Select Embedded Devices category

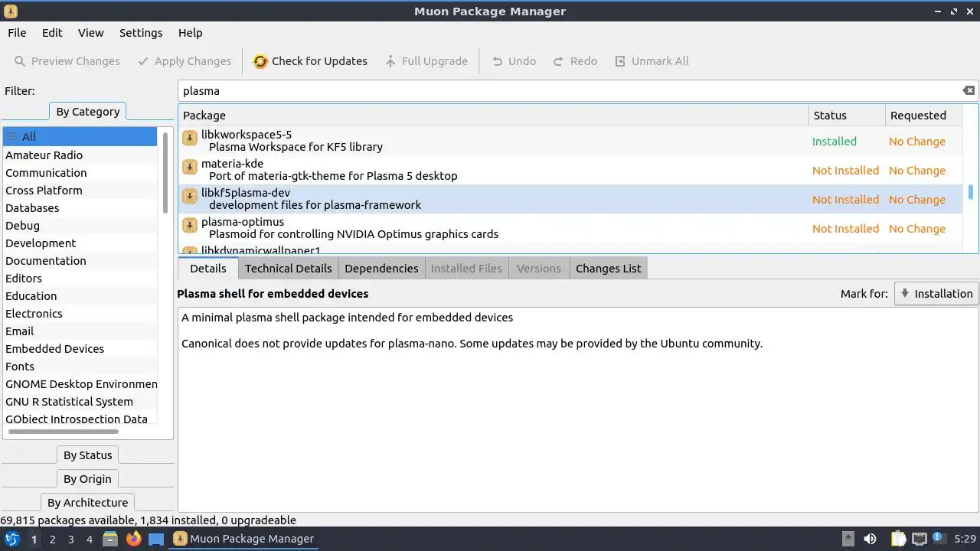[x=55, y=349]
